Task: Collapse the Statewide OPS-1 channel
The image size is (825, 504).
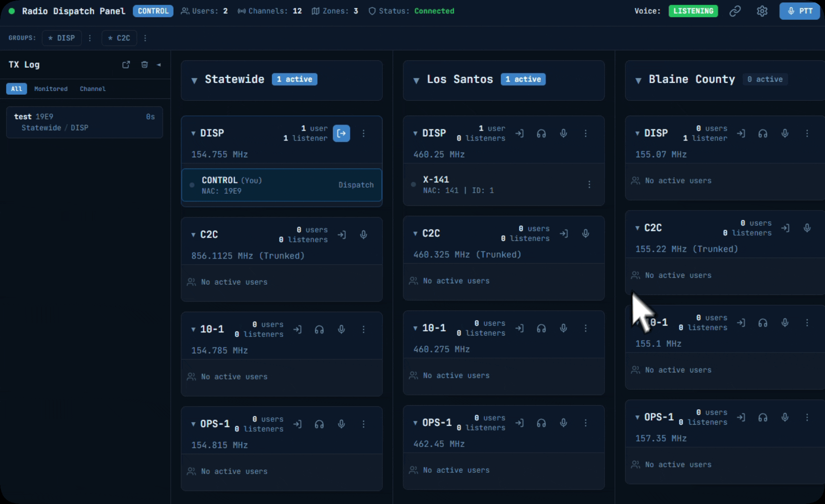Action: [x=193, y=424]
